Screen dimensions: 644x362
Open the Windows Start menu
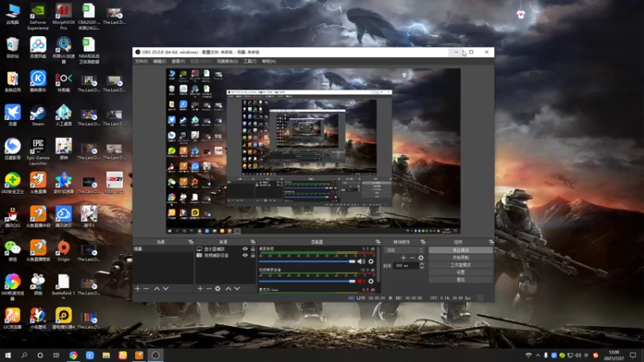8,355
